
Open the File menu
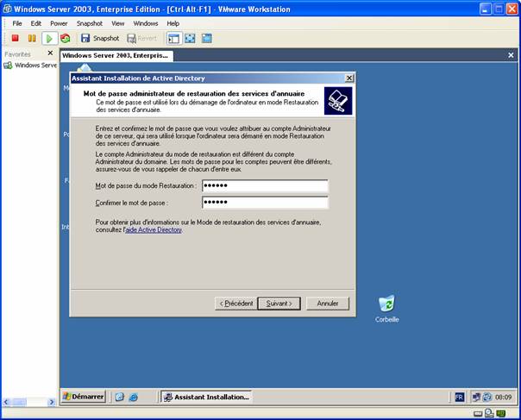pyautogui.click(x=17, y=23)
